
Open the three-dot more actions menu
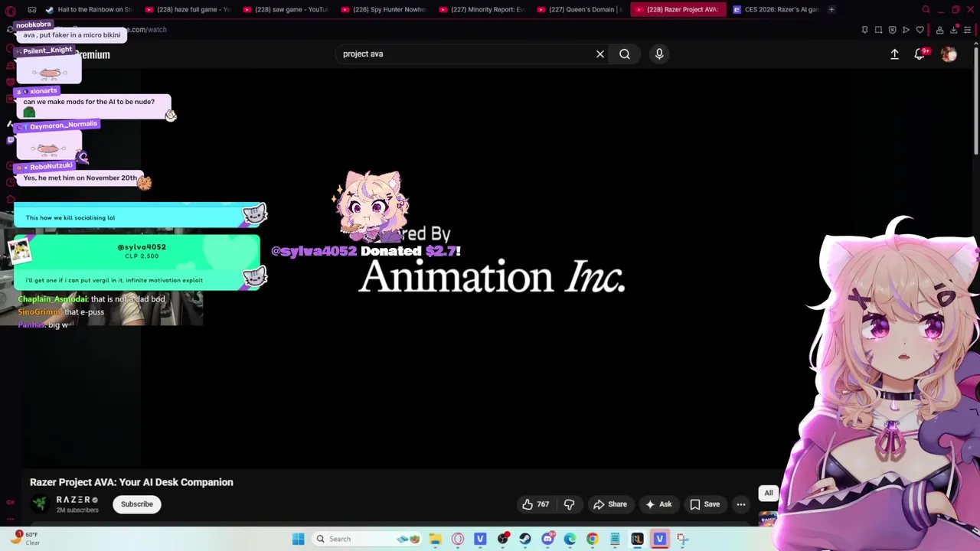click(741, 504)
